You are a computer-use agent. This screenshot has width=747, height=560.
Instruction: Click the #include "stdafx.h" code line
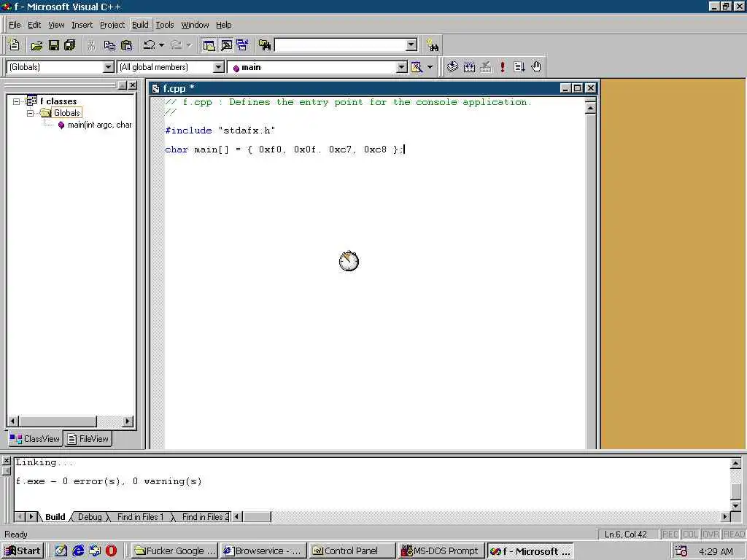220,131
